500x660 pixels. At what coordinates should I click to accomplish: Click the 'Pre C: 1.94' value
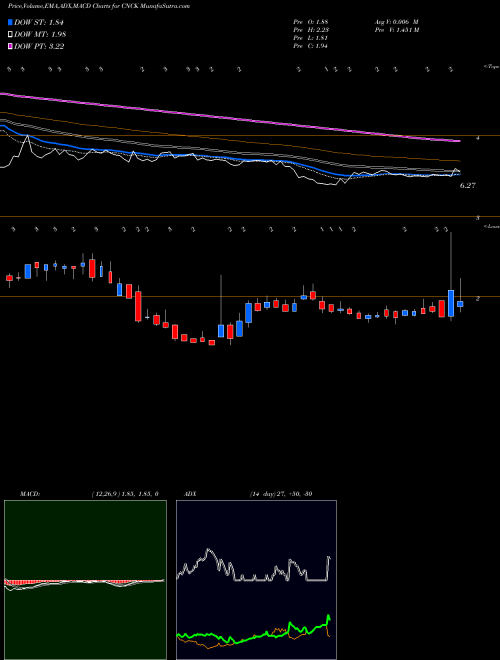[311, 46]
